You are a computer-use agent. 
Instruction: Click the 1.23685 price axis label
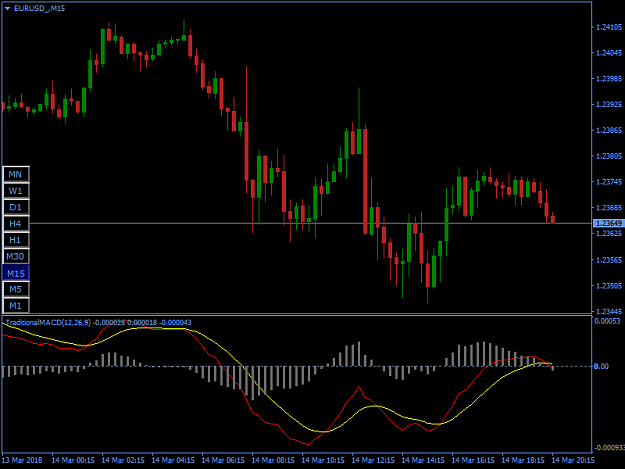click(x=608, y=208)
